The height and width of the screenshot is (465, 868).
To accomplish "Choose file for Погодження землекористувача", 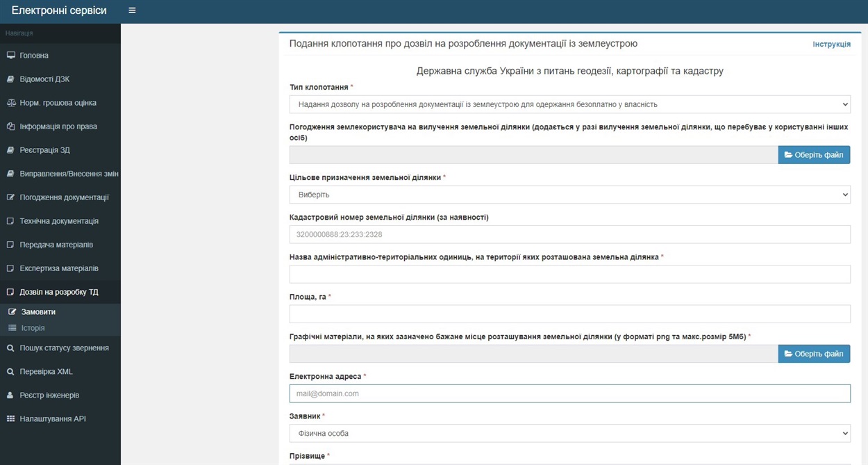I will tap(814, 155).
